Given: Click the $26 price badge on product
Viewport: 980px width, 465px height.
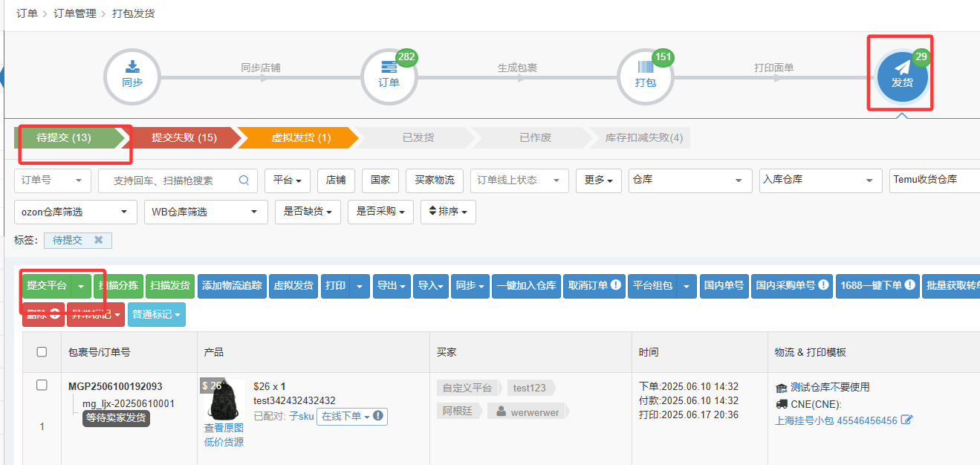Looking at the screenshot, I should point(211,386).
